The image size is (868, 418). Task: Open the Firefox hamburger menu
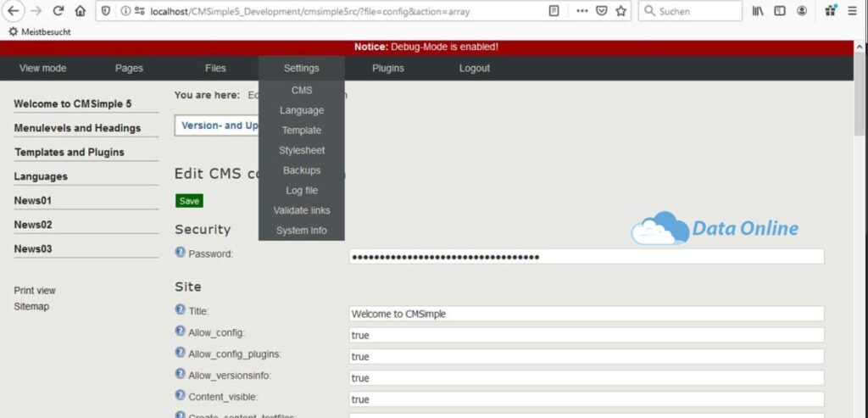point(852,11)
